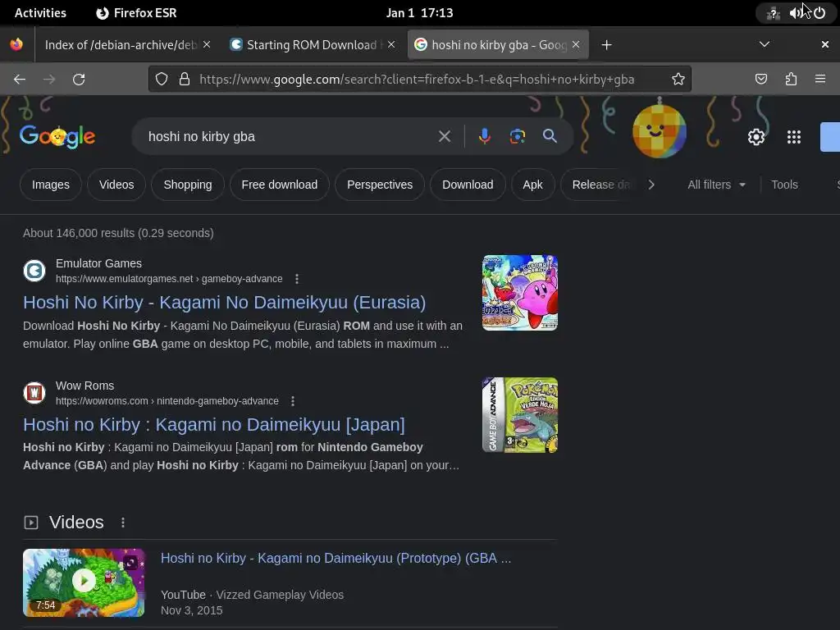Open Google quick settings gear icon
The image size is (840, 630).
(756, 137)
